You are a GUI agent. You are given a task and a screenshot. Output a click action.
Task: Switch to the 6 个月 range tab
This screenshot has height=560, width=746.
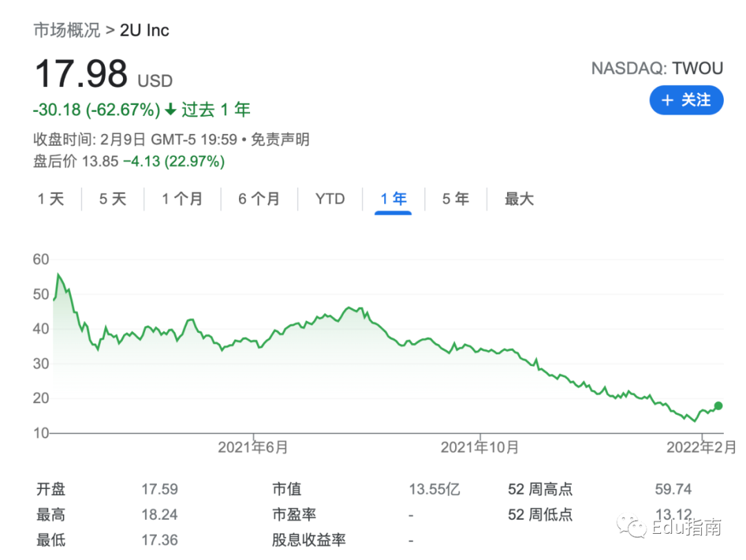259,198
